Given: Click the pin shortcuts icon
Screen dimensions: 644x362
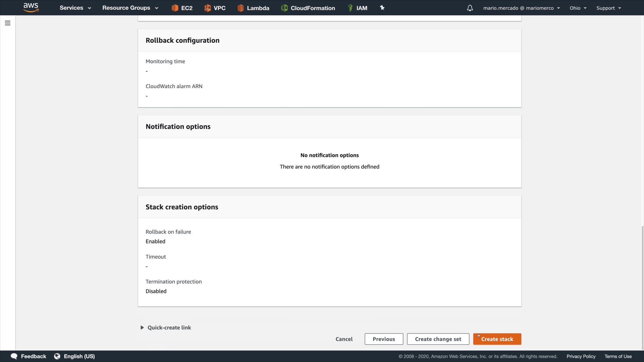Looking at the screenshot, I should (x=382, y=8).
